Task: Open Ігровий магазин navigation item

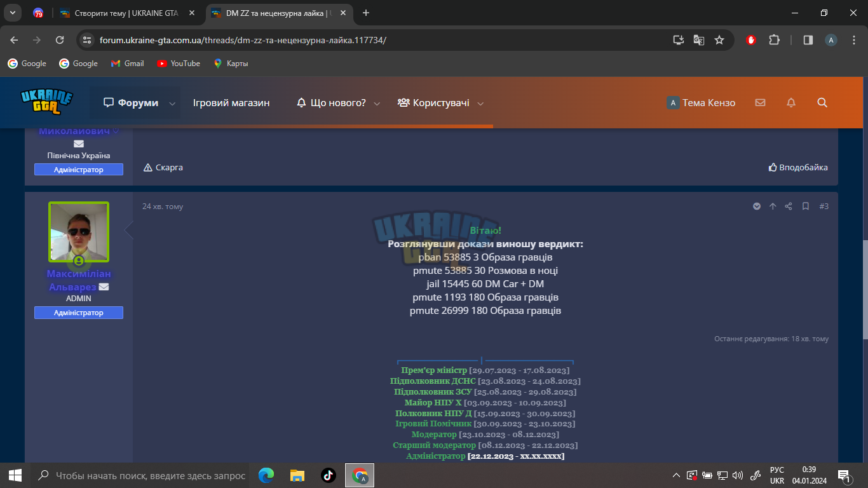Action: pyautogui.click(x=231, y=102)
